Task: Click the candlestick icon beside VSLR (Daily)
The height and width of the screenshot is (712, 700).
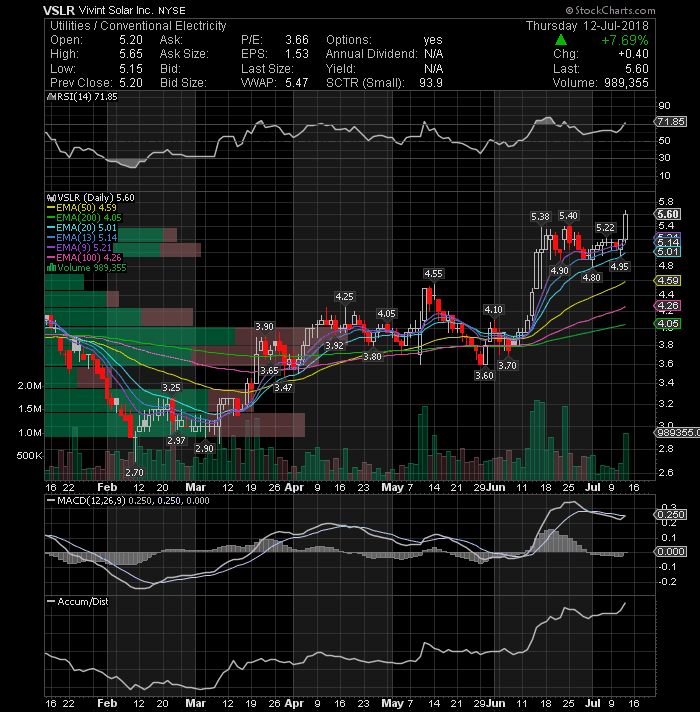Action: 51,198
